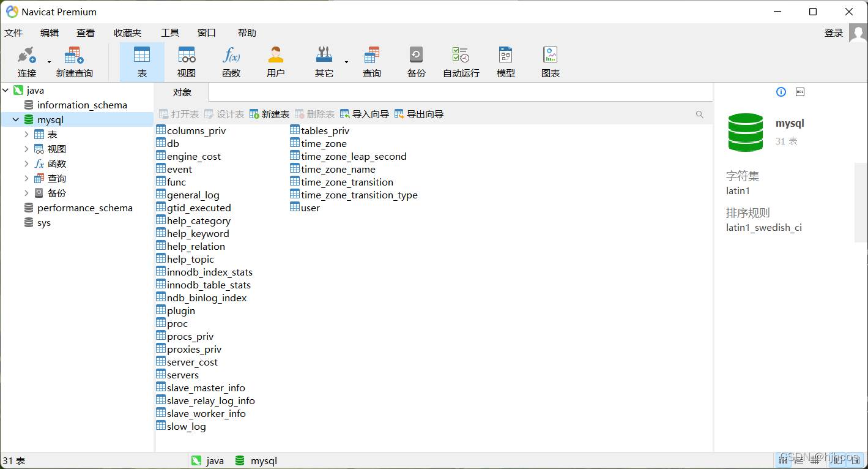The image size is (868, 469).
Task: Open the Query (查询) toolbar icon
Action: pyautogui.click(x=372, y=56)
